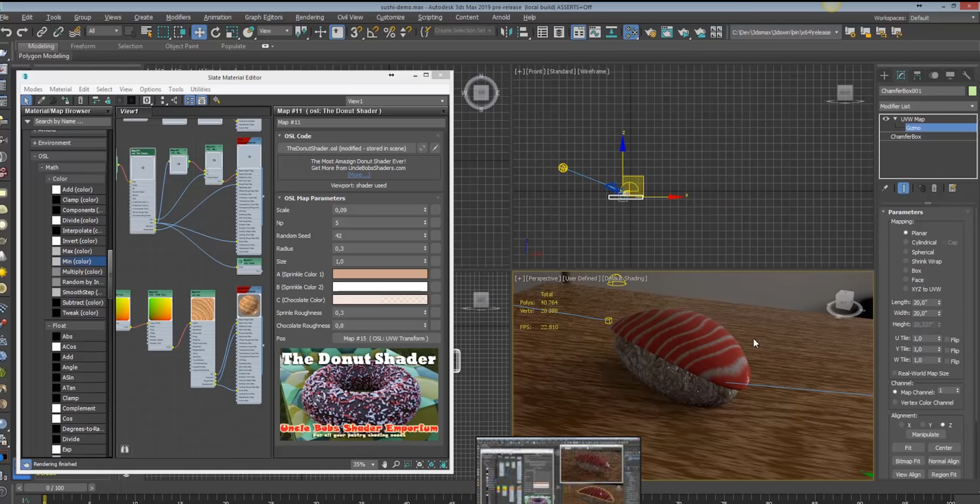This screenshot has width=980, height=504.
Task: Click the Rotate tool in main toolbar
Action: pyautogui.click(x=216, y=32)
